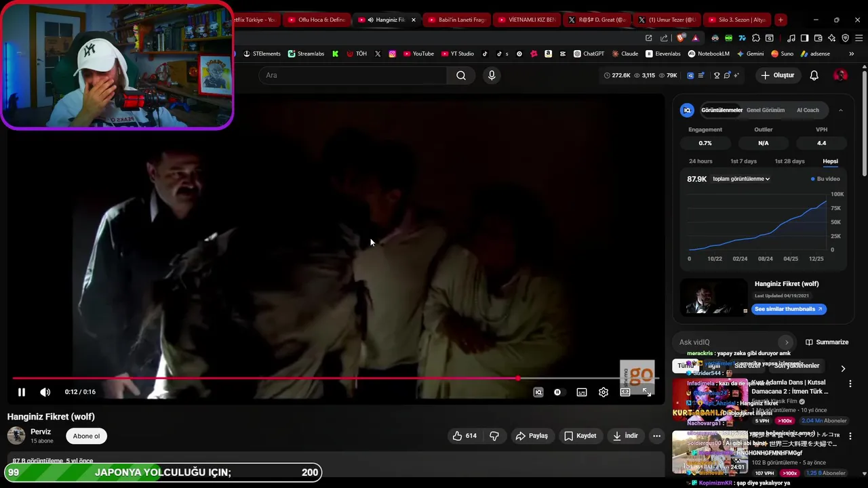Start voice search with the microphone

click(x=492, y=75)
